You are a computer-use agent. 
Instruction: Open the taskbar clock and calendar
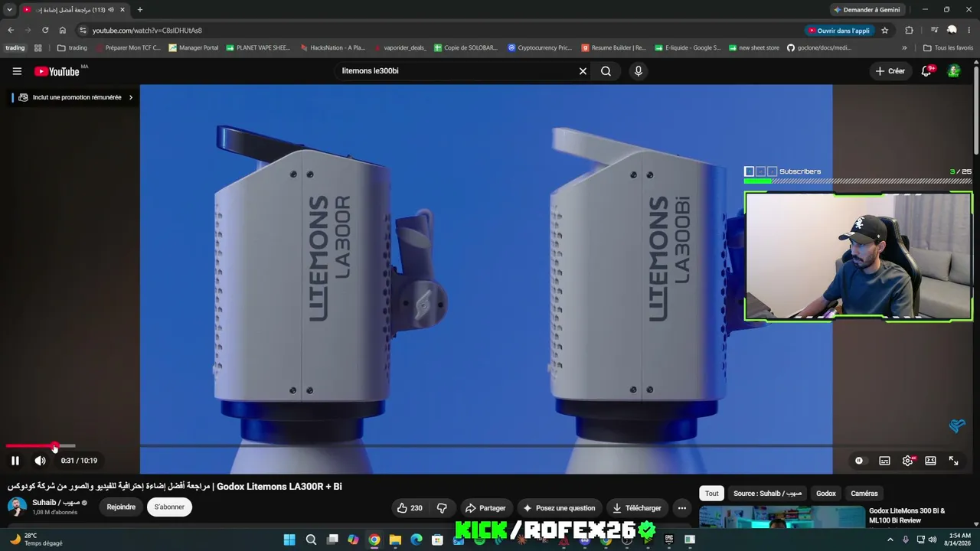point(959,540)
